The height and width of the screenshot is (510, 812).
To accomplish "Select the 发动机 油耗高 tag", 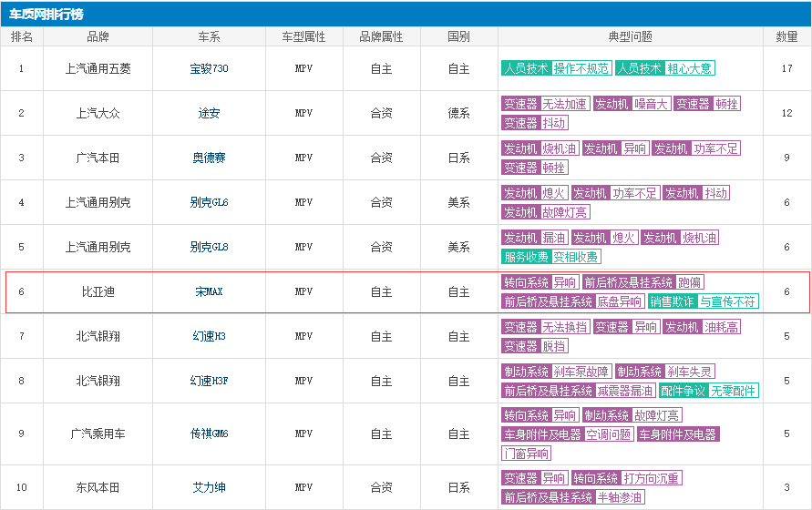I will pyautogui.click(x=702, y=327).
